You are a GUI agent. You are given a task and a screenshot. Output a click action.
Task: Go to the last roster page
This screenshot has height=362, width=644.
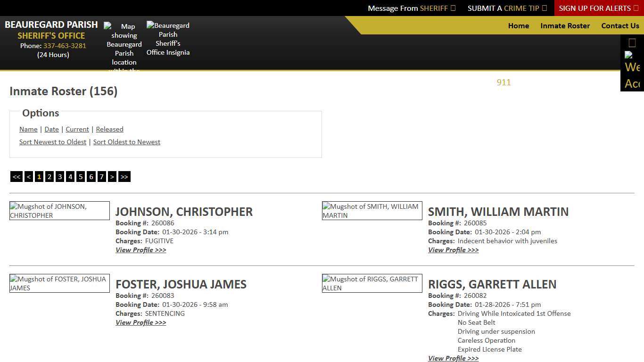124,176
